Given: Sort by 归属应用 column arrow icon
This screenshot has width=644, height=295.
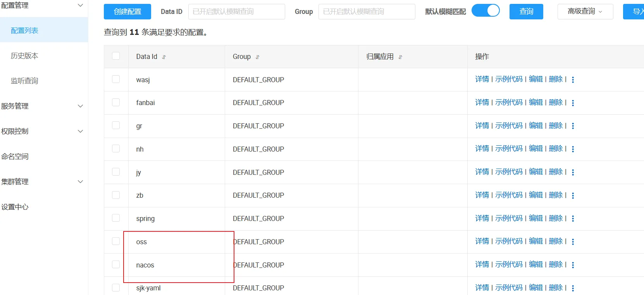Looking at the screenshot, I should 400,57.
